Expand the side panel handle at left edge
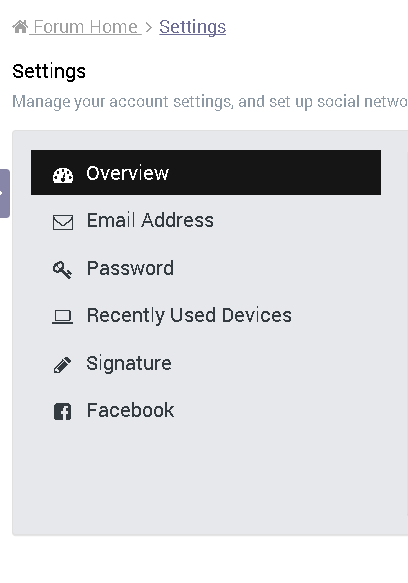Viewport: 408px width, 583px height. [x=4, y=193]
